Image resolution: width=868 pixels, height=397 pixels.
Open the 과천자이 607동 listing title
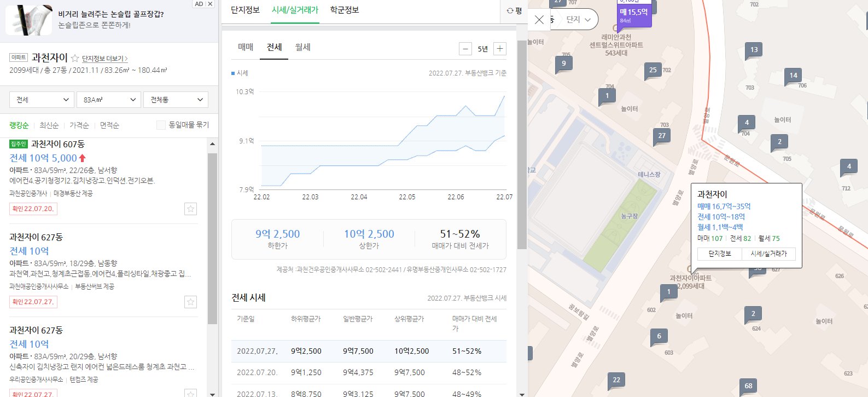(x=58, y=144)
